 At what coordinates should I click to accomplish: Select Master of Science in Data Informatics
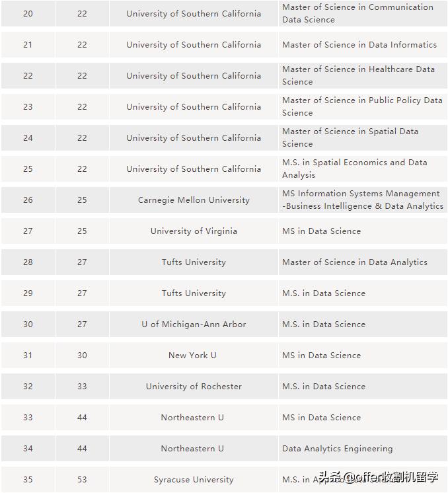click(x=359, y=44)
